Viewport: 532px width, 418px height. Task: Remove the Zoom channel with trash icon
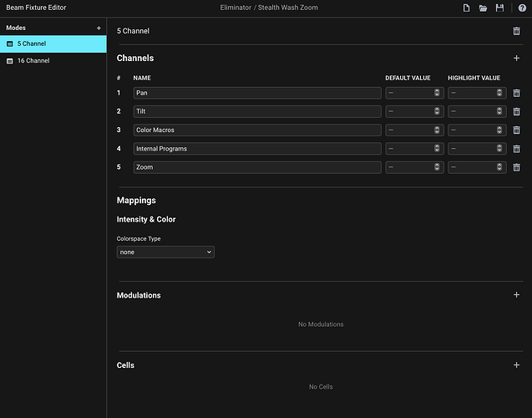(x=516, y=167)
